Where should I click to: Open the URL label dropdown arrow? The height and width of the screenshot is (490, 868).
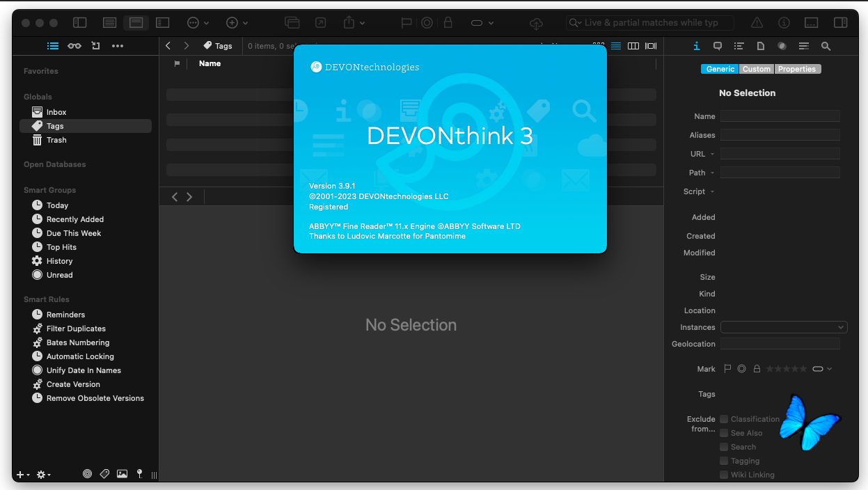click(712, 154)
